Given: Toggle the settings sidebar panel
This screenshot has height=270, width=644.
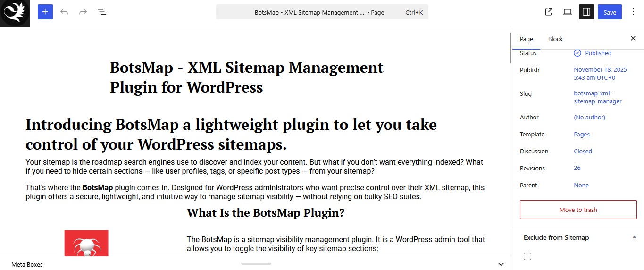Looking at the screenshot, I should click(586, 12).
